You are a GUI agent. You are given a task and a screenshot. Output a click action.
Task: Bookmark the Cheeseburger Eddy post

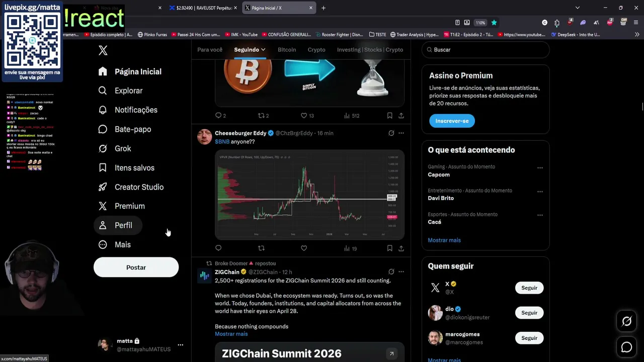(389, 248)
